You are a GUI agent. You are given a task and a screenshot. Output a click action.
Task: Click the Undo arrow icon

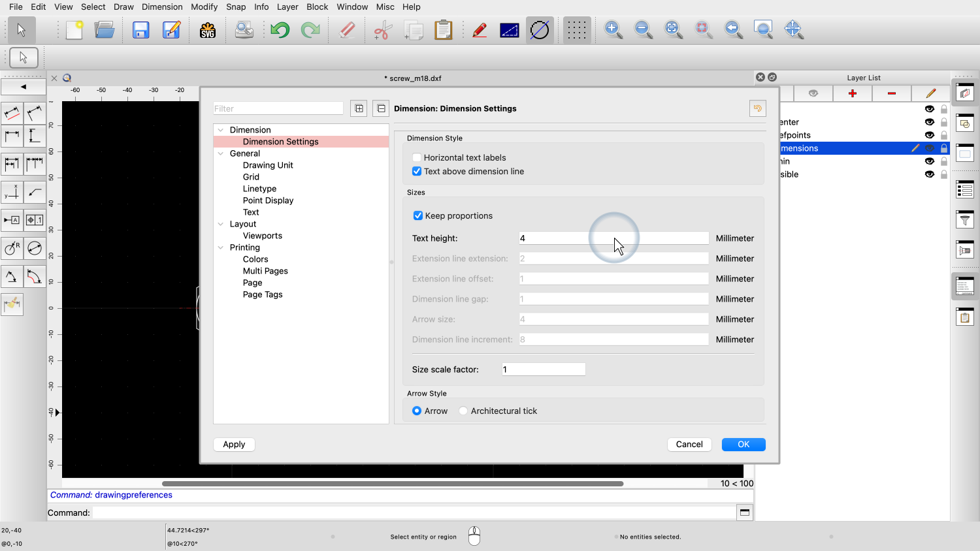coord(280,30)
